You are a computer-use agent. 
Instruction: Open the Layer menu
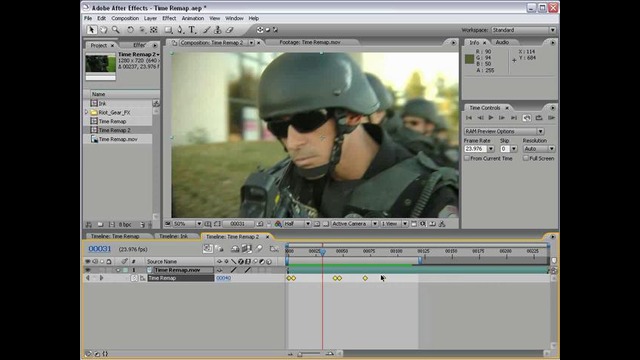pos(150,18)
